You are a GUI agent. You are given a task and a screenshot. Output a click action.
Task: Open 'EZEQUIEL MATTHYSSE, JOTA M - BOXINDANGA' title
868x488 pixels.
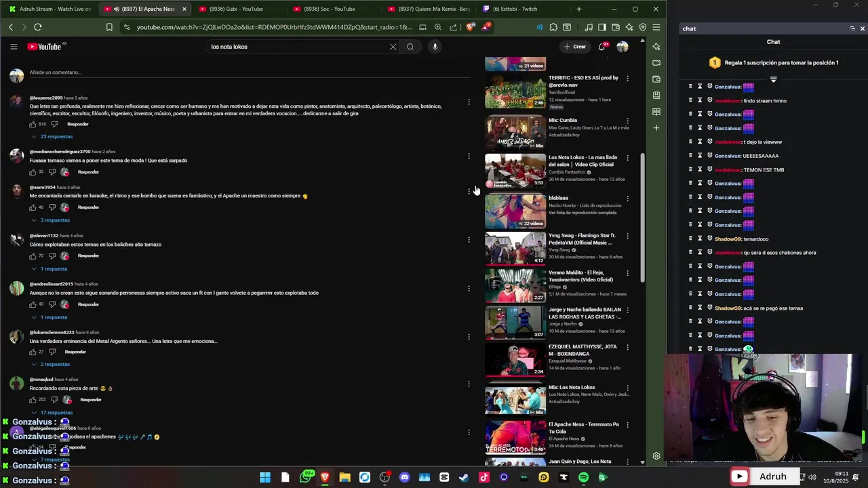(x=583, y=350)
